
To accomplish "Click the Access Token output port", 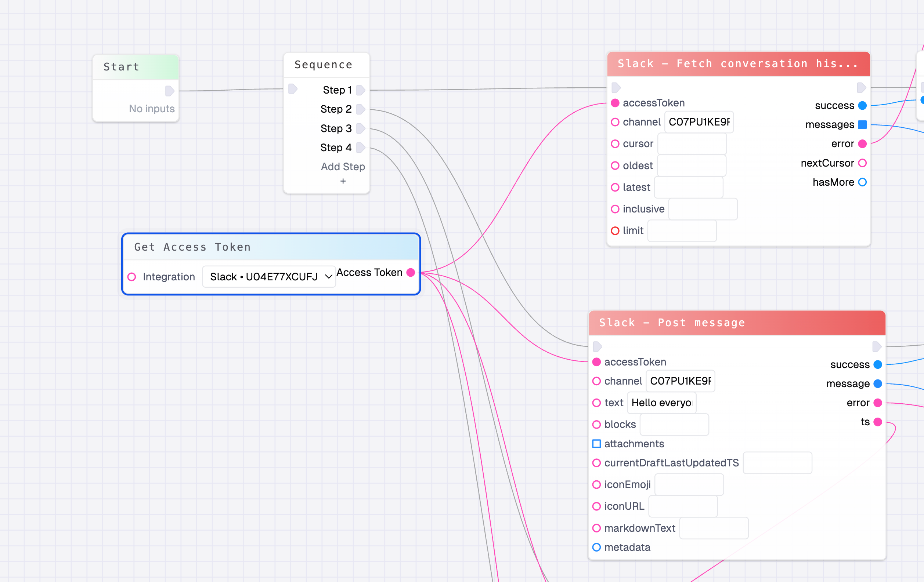I will tap(411, 273).
